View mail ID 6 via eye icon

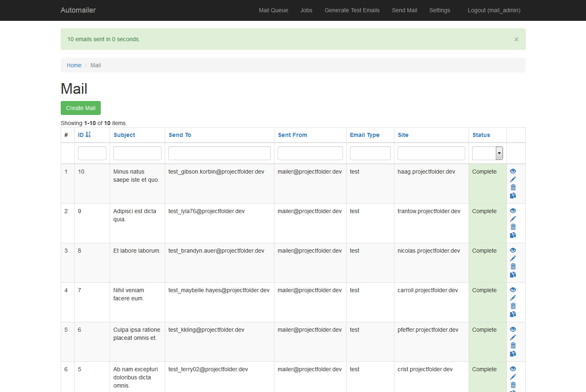513,329
